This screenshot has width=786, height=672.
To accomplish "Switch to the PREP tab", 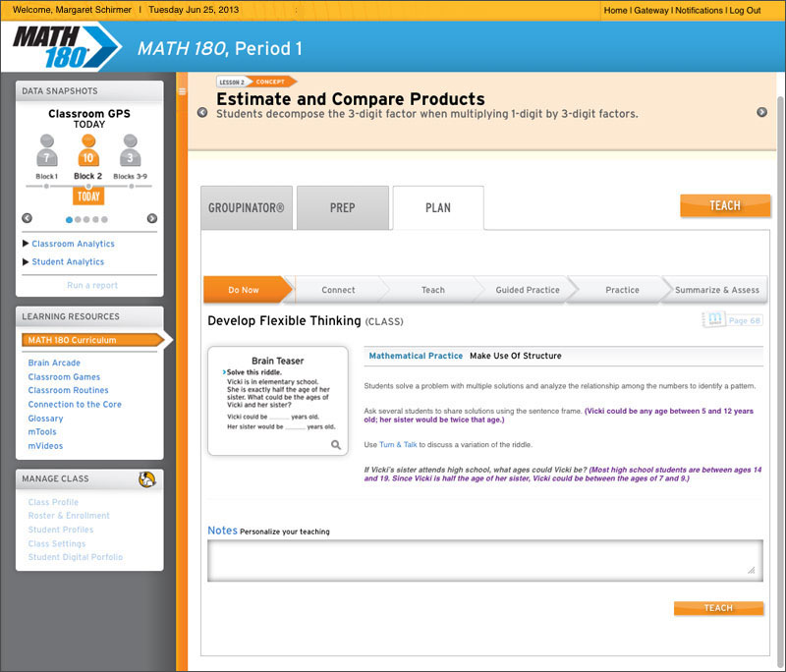I will click(x=342, y=208).
